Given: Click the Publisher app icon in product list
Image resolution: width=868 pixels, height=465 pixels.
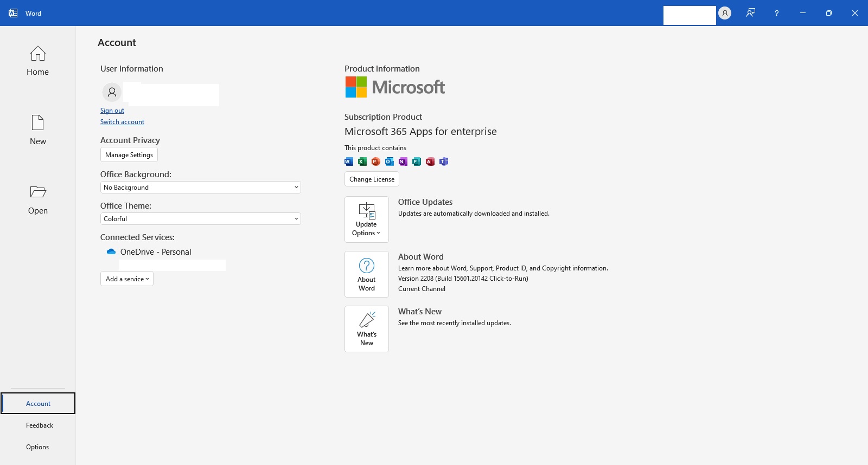Looking at the screenshot, I should [x=417, y=162].
